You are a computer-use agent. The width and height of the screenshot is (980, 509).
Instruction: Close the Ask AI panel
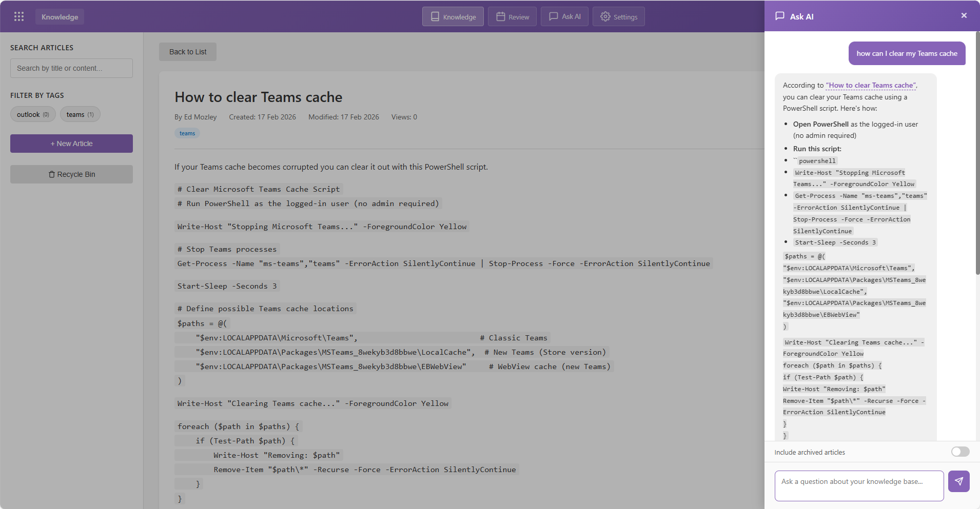point(964,15)
